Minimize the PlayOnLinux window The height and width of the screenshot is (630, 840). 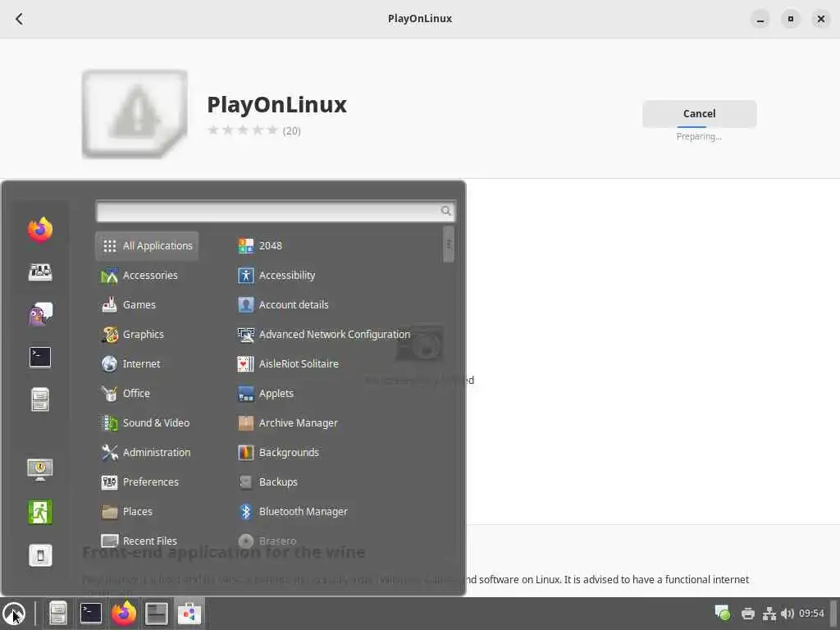click(x=760, y=20)
